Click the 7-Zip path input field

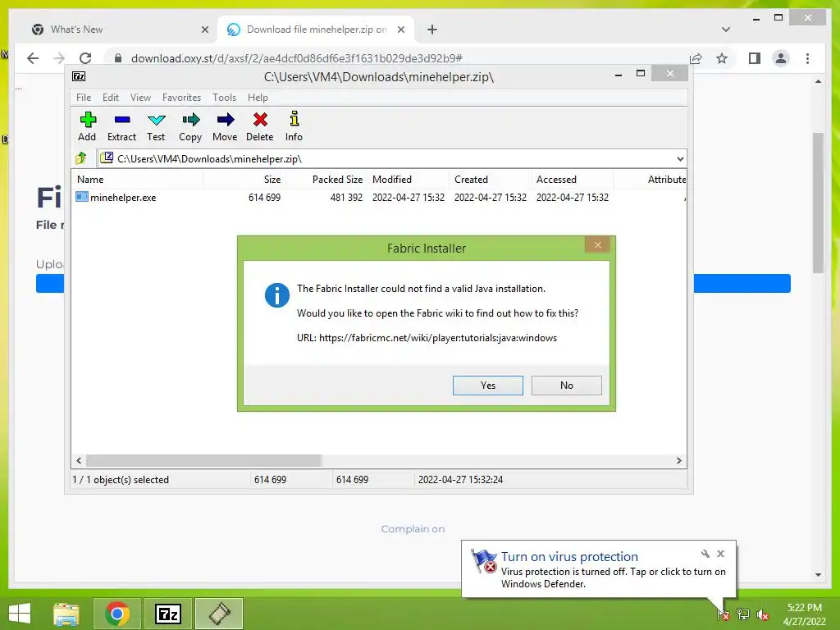391,158
